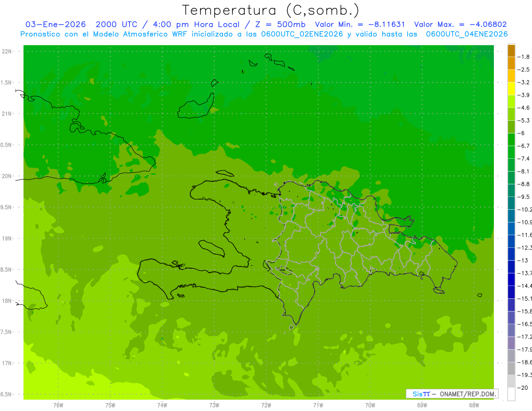Click the "-8.1" colorbar value
532x411 pixels.
point(524,171)
